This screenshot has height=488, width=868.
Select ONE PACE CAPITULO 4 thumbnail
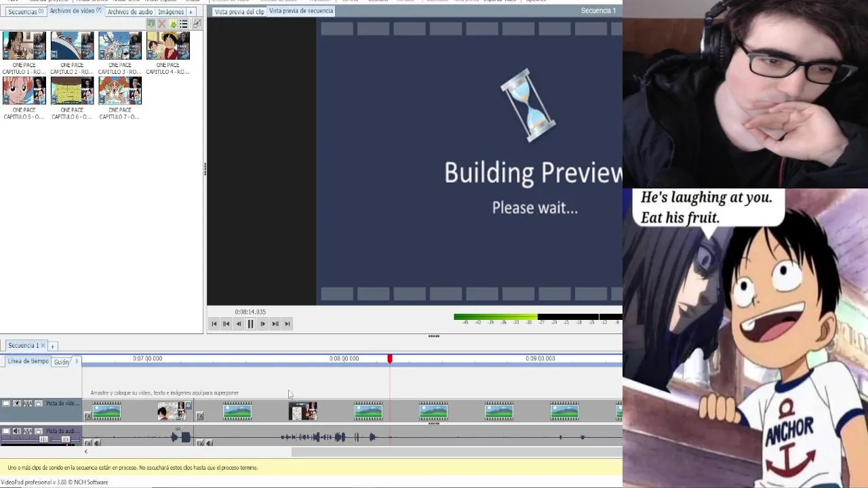pyautogui.click(x=167, y=46)
